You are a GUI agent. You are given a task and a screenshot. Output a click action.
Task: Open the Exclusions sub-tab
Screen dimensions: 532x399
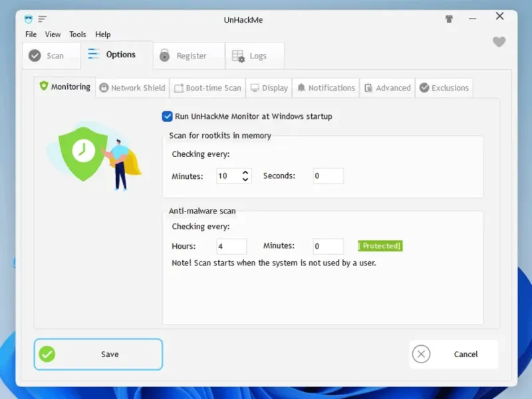point(444,88)
